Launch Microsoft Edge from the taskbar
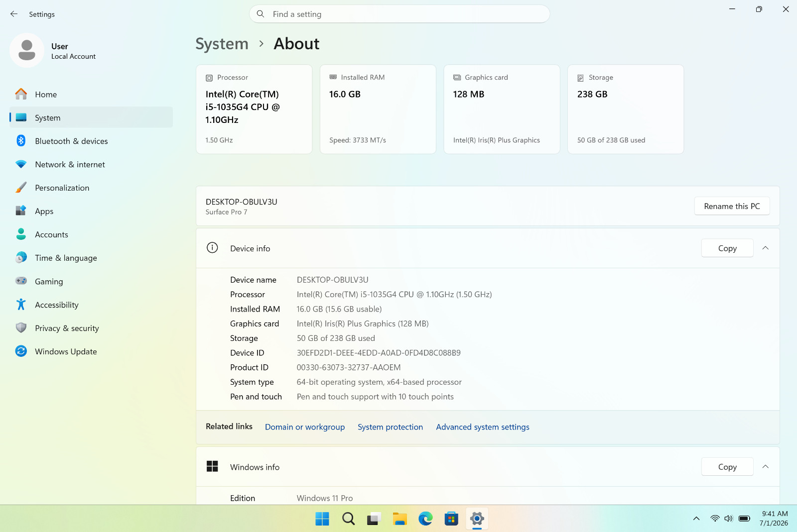The image size is (797, 532). click(425, 519)
